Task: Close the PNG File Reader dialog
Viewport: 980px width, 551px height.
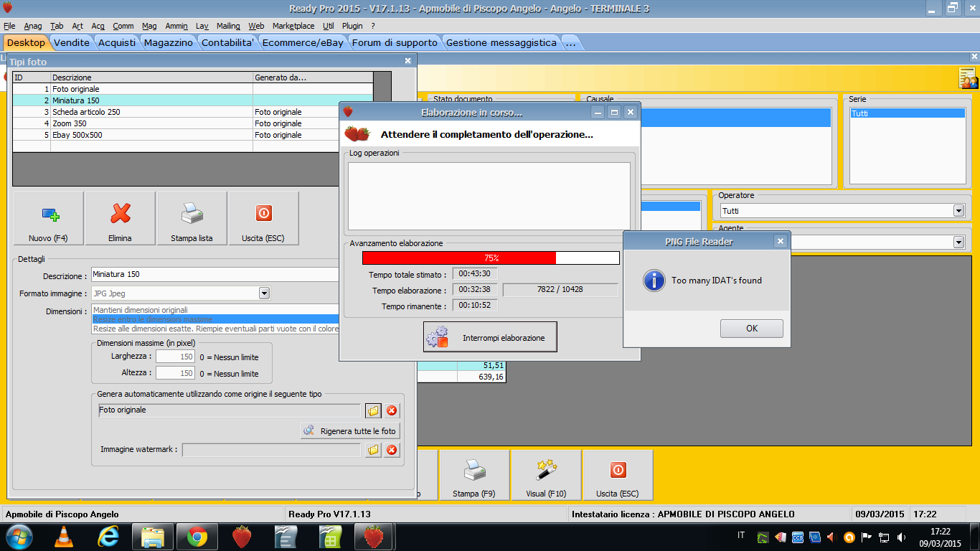Action: (x=781, y=242)
